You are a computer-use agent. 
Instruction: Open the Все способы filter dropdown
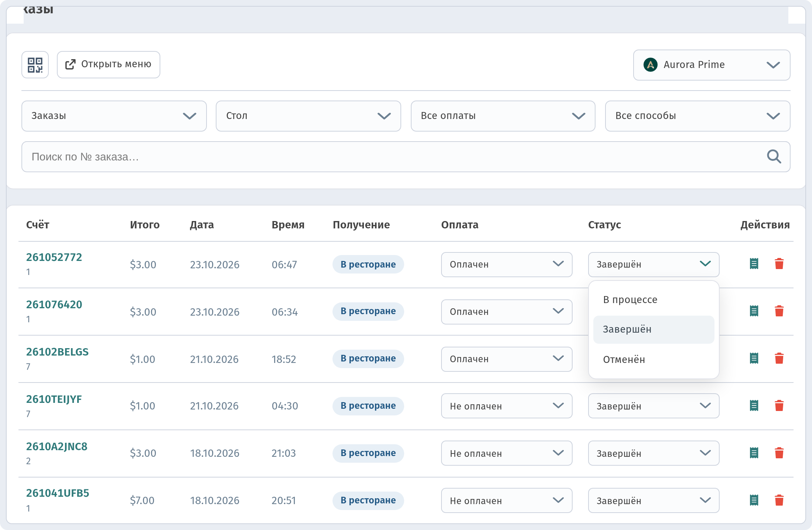click(697, 116)
